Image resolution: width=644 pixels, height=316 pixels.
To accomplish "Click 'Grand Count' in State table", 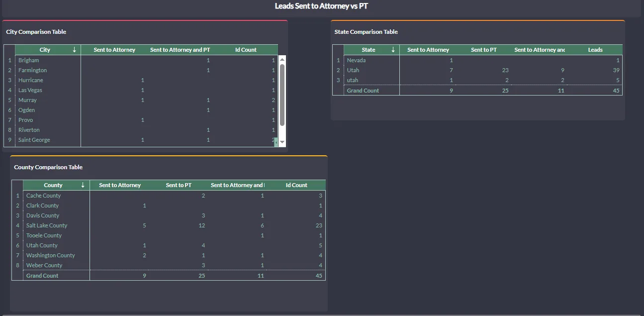I will [363, 91].
